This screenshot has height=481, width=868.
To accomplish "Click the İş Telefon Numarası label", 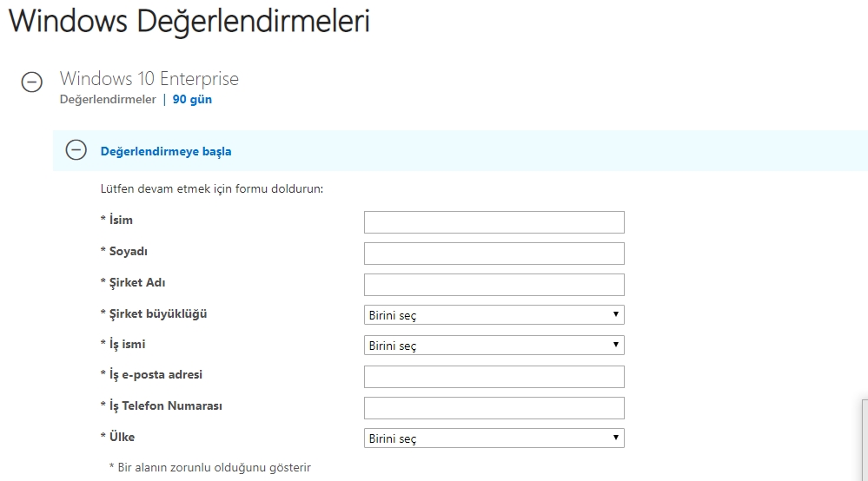I will (165, 406).
